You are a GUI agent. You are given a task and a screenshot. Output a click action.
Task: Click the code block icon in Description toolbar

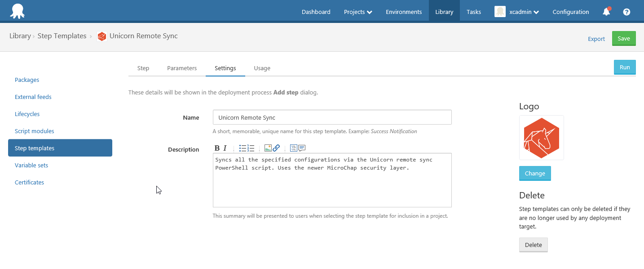[293, 148]
